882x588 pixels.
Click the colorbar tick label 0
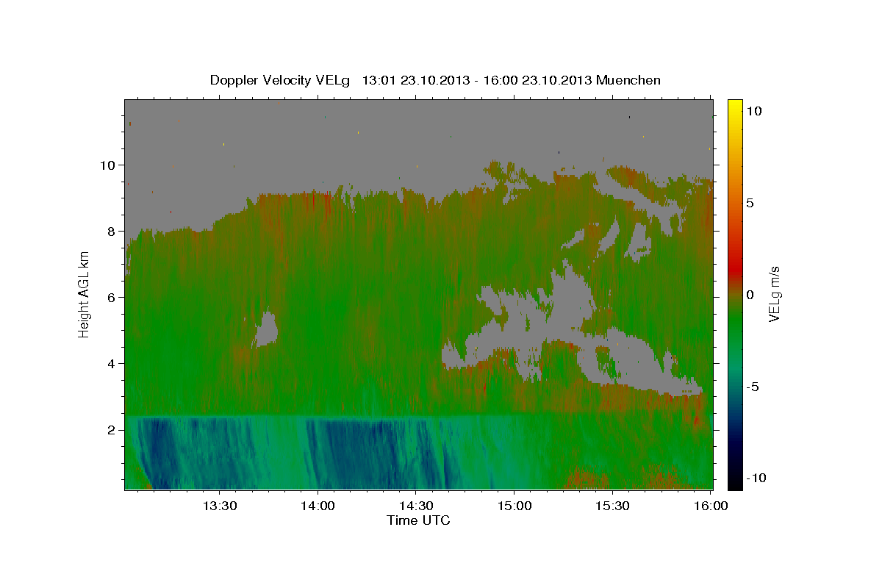tap(751, 295)
